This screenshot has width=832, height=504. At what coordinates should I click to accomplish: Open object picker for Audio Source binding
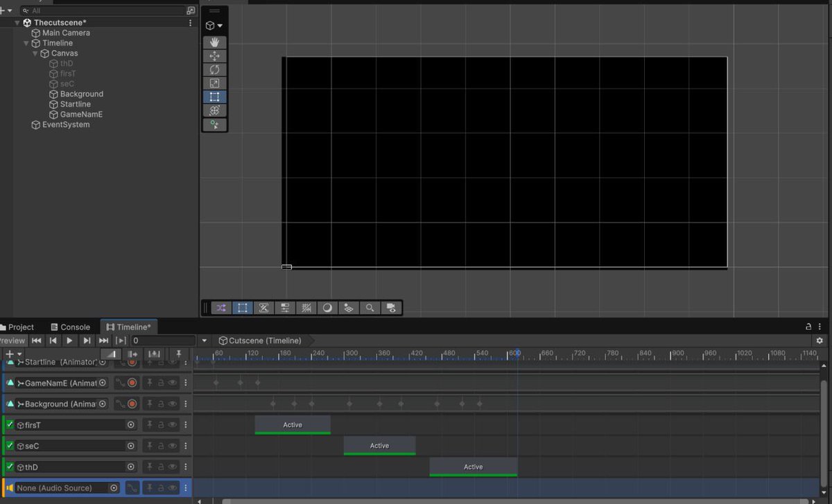(x=114, y=488)
